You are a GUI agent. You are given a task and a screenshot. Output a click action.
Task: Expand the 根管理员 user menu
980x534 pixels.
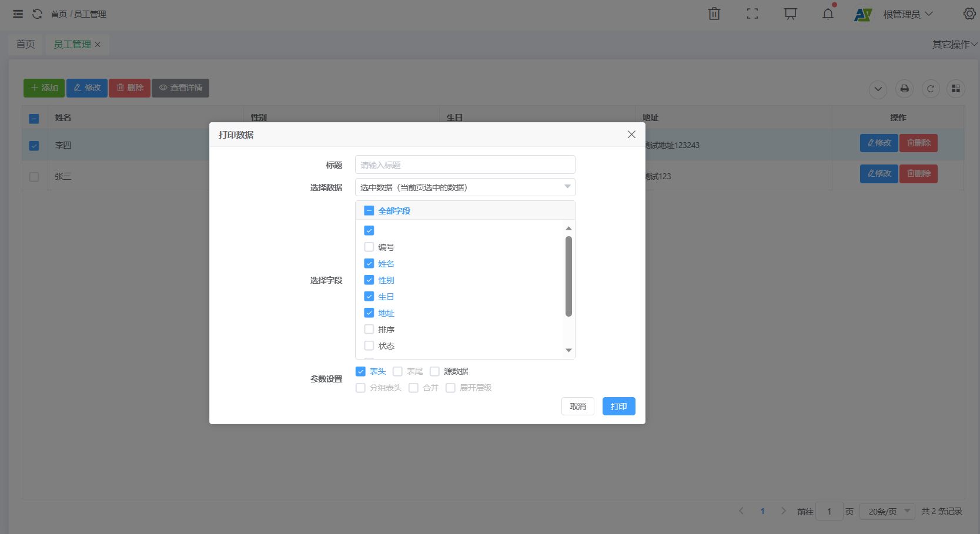908,14
